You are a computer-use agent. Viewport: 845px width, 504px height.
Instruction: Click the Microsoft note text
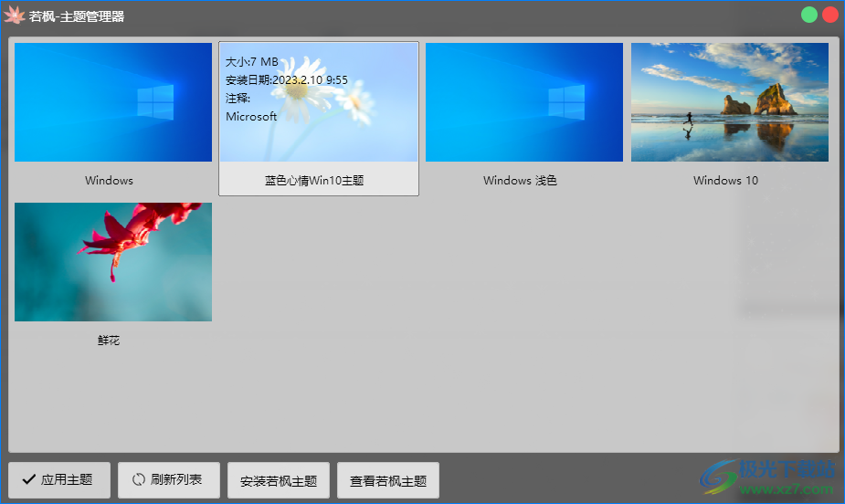click(251, 116)
